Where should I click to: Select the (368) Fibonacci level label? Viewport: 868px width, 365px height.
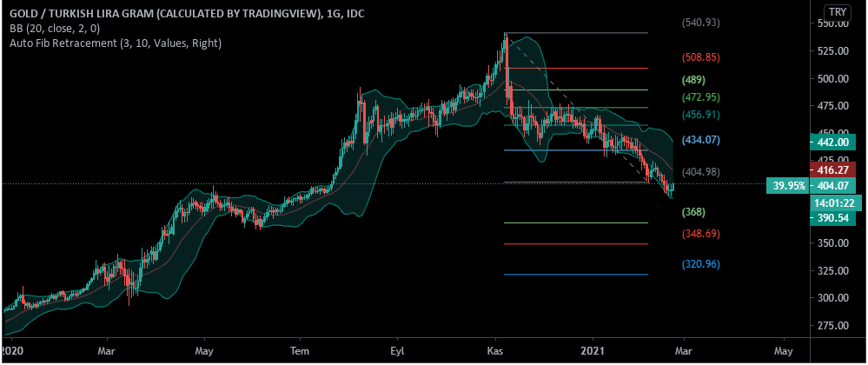pyautogui.click(x=693, y=212)
